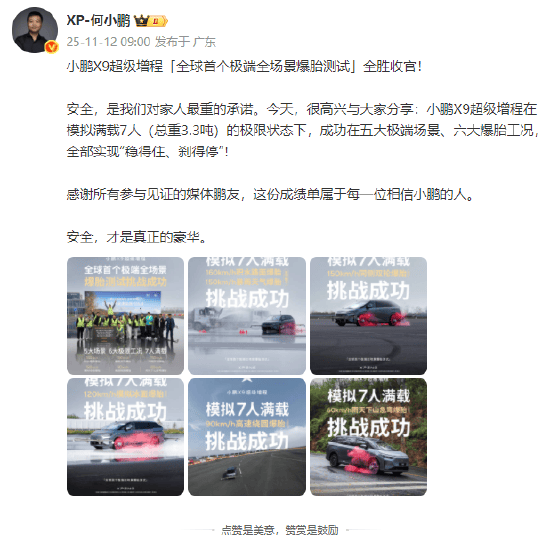Screen dimensions: 550x541
Task: Open the 150km/h double tire blowout image
Action: point(368,316)
